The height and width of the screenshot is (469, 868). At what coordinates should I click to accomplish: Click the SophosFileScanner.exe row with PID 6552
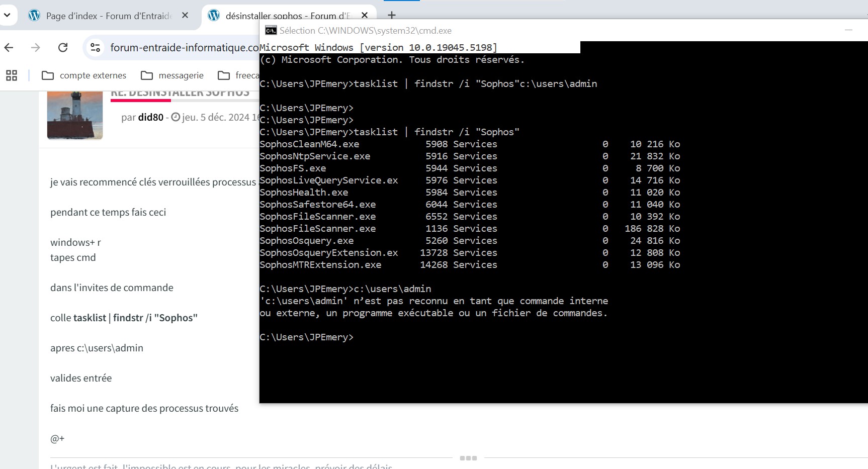[470, 217]
